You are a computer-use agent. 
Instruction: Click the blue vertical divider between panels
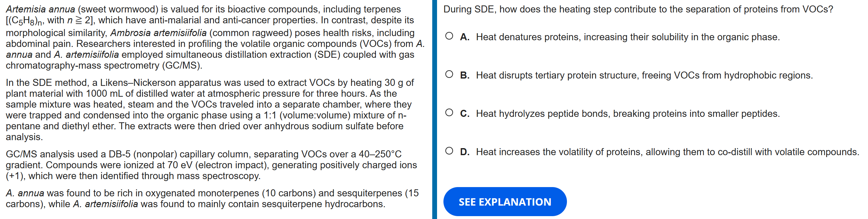tap(434, 109)
